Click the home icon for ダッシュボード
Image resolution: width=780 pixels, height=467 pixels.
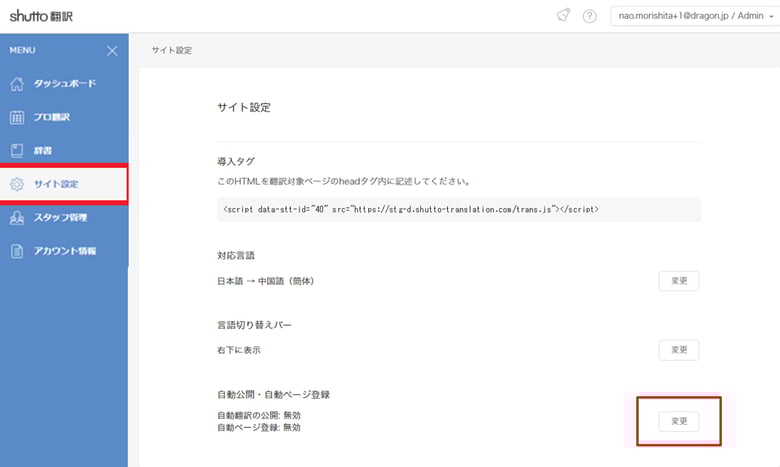point(17,84)
